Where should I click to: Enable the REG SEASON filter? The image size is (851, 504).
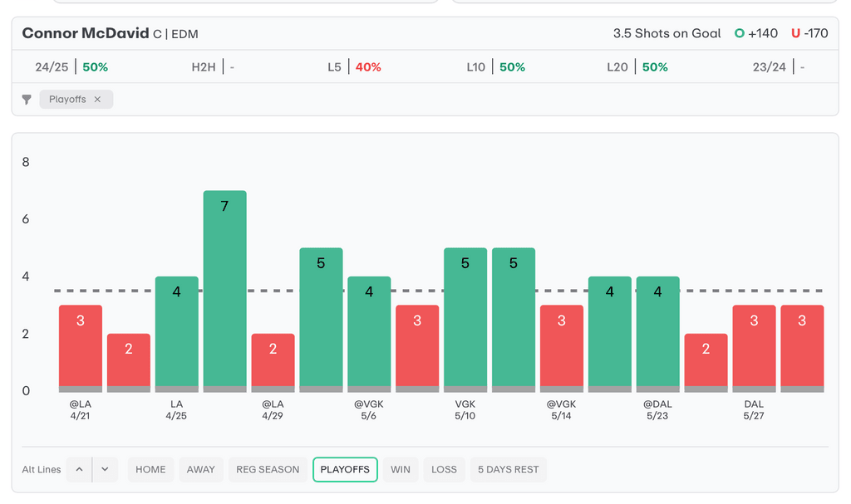(x=268, y=469)
